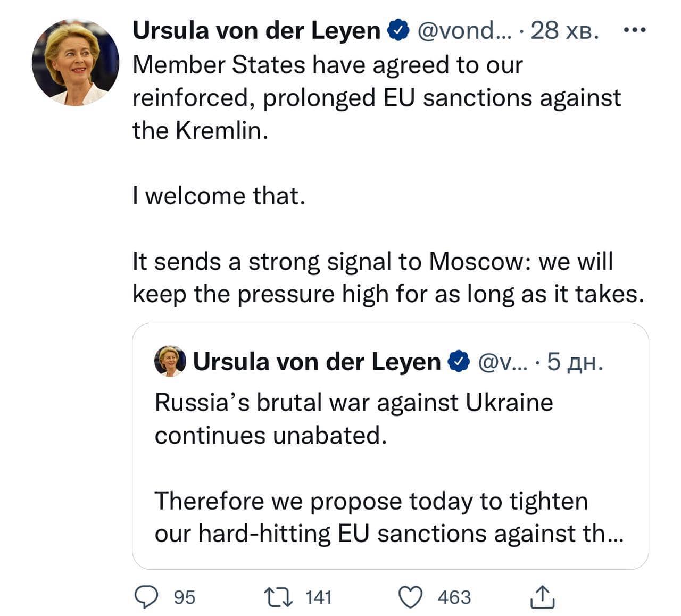Click the small avatar in quoted tweet

click(x=170, y=361)
